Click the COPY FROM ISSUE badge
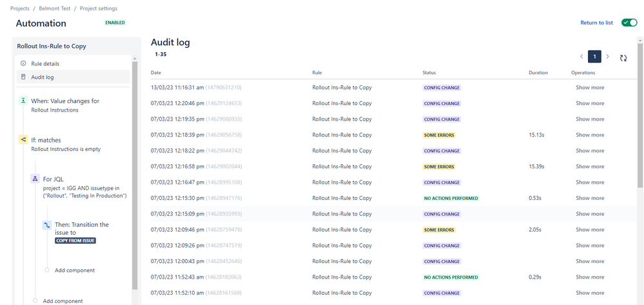The width and height of the screenshot is (644, 305). click(75, 241)
